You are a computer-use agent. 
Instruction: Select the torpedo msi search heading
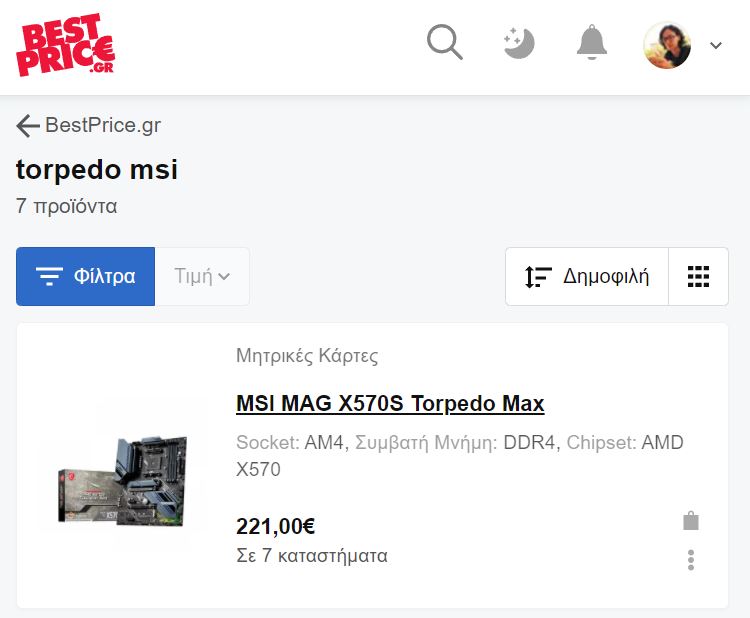click(97, 169)
